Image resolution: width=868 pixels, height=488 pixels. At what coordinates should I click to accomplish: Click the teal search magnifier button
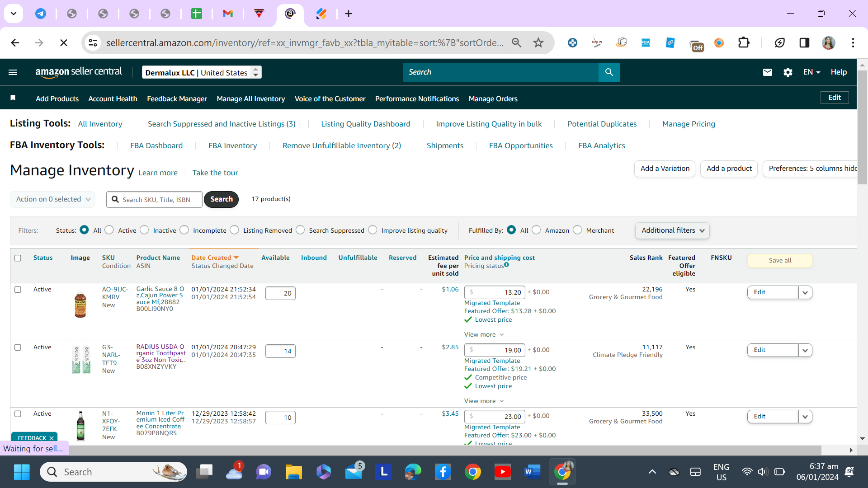coord(609,72)
